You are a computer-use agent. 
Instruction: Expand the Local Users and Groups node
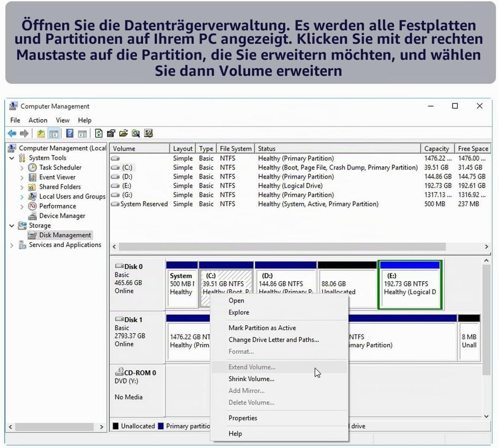click(x=22, y=197)
